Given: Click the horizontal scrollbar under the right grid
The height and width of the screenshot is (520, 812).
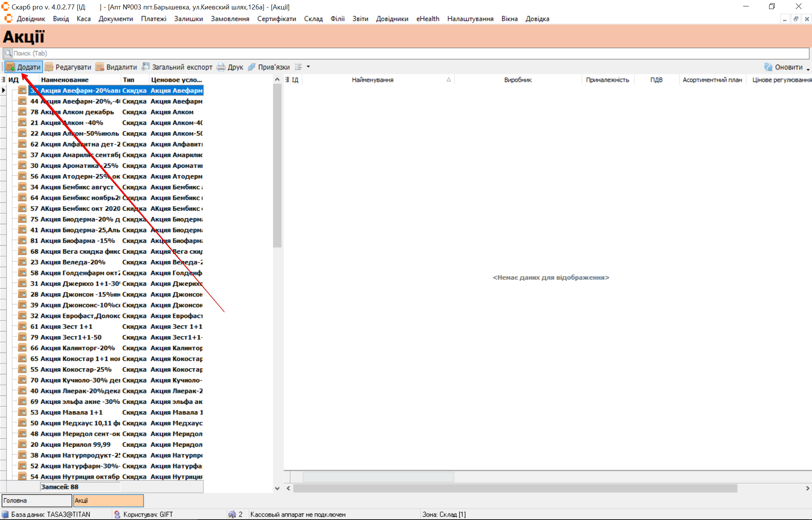Looking at the screenshot, I should [x=515, y=488].
